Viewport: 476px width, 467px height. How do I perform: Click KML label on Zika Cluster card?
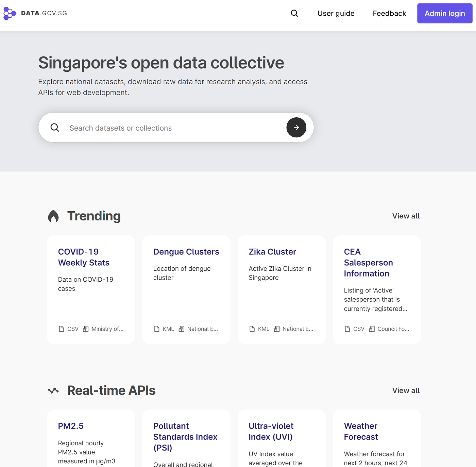(x=263, y=329)
